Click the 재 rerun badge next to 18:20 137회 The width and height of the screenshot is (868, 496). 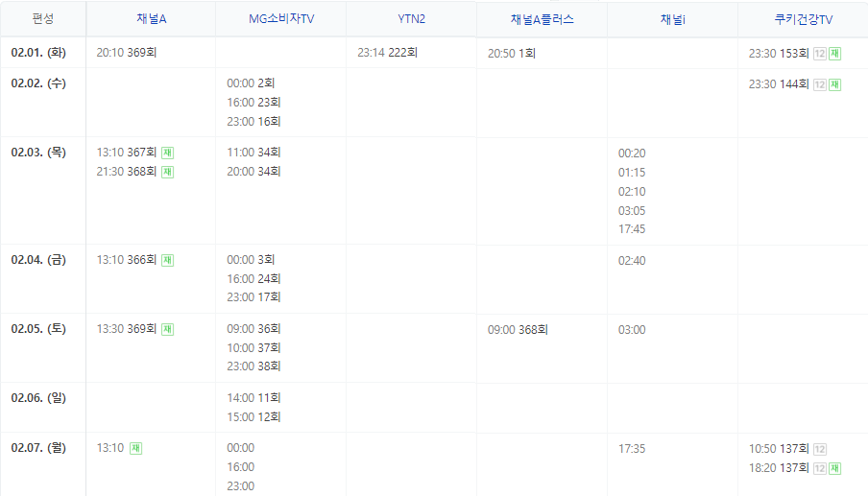click(x=834, y=468)
